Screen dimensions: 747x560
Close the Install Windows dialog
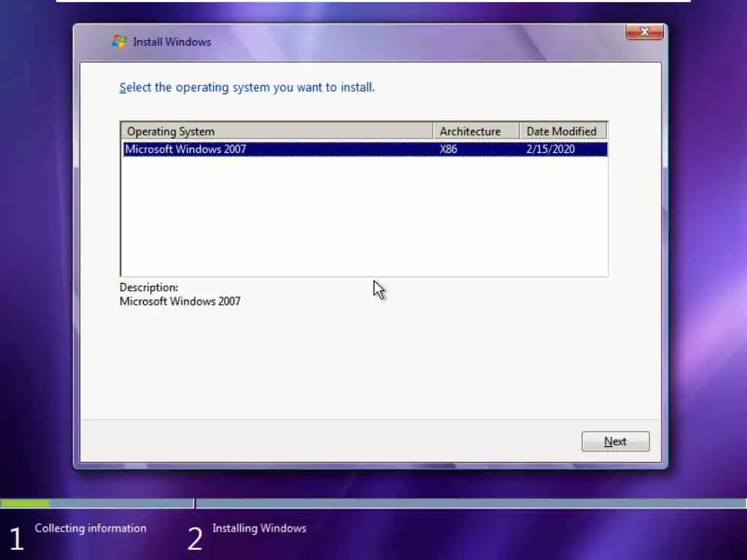645,32
